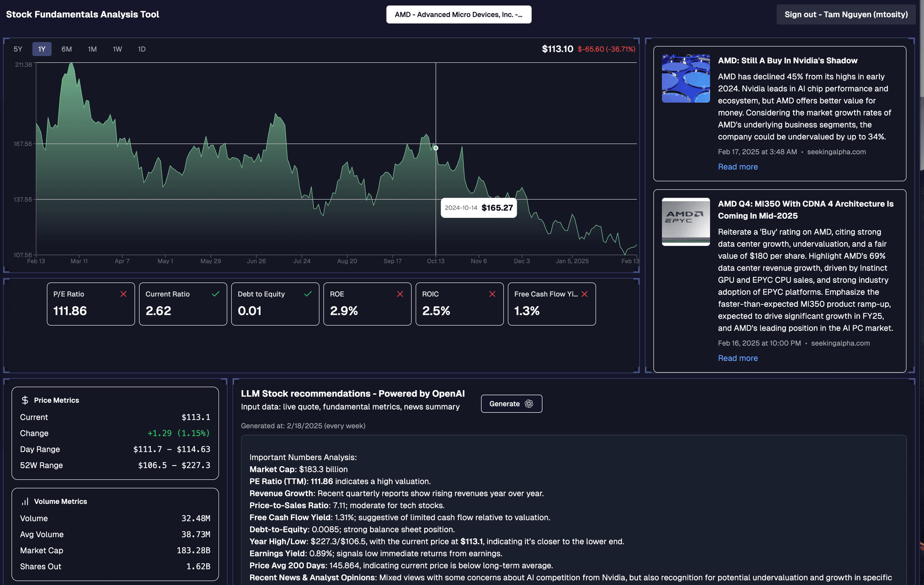The width and height of the screenshot is (924, 585).
Task: Click the 'Jan 5, 2025' x-axis label
Action: 572,261
